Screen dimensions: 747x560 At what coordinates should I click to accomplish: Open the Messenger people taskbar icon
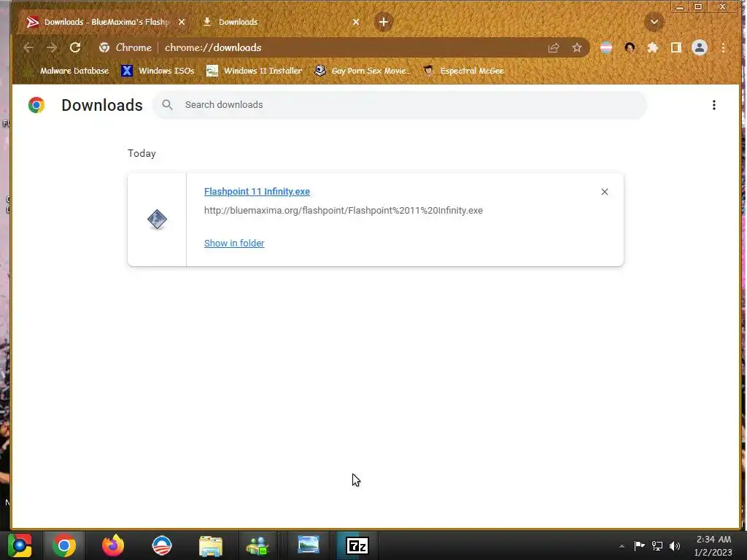pyautogui.click(x=258, y=545)
